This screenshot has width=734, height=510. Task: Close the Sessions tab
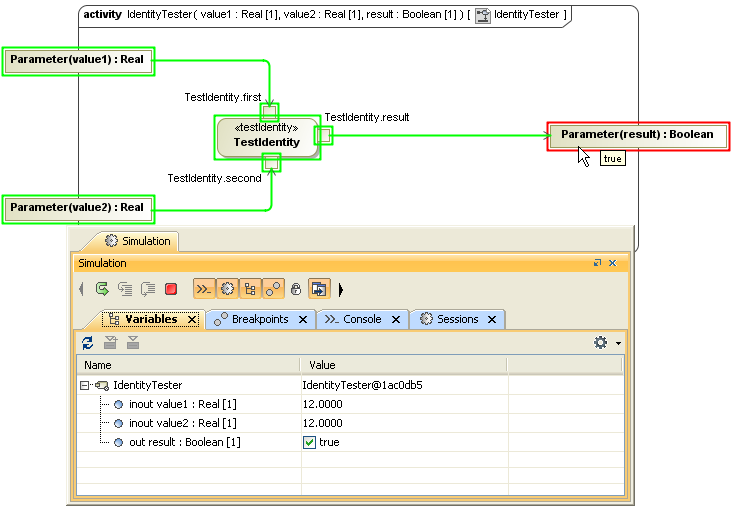click(493, 319)
